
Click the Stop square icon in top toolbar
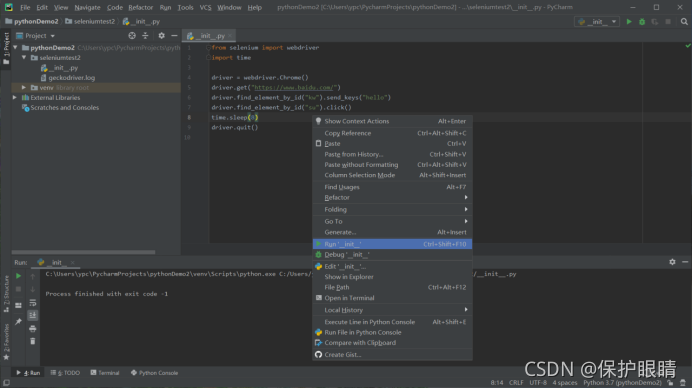pos(668,22)
